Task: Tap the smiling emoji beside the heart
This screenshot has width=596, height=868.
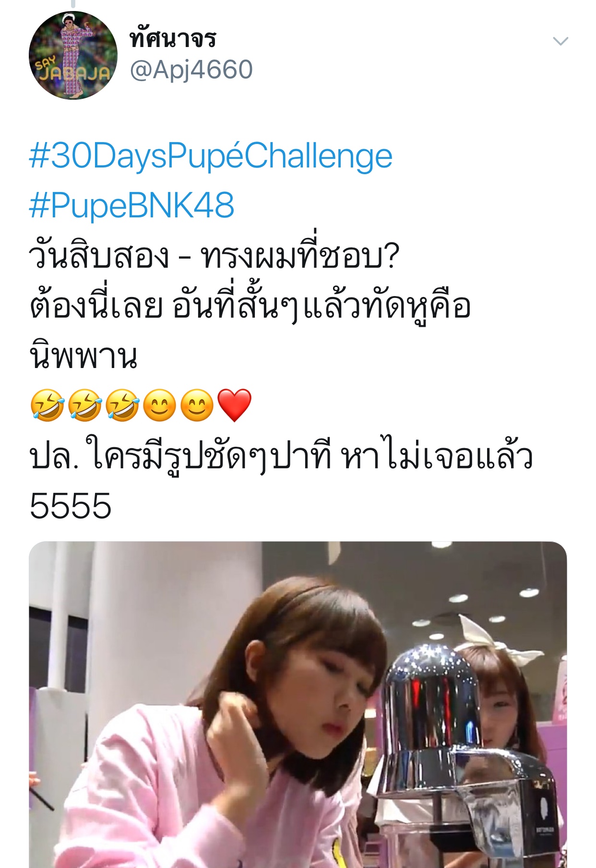Action: click(197, 405)
